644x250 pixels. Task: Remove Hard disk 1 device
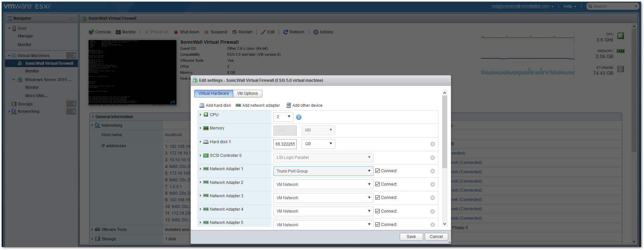[x=432, y=144]
